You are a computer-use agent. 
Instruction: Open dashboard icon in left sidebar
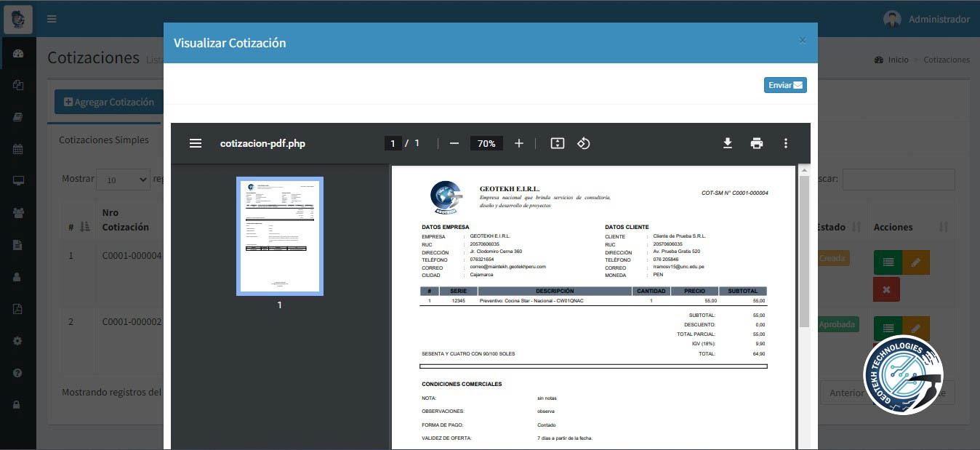tap(18, 53)
